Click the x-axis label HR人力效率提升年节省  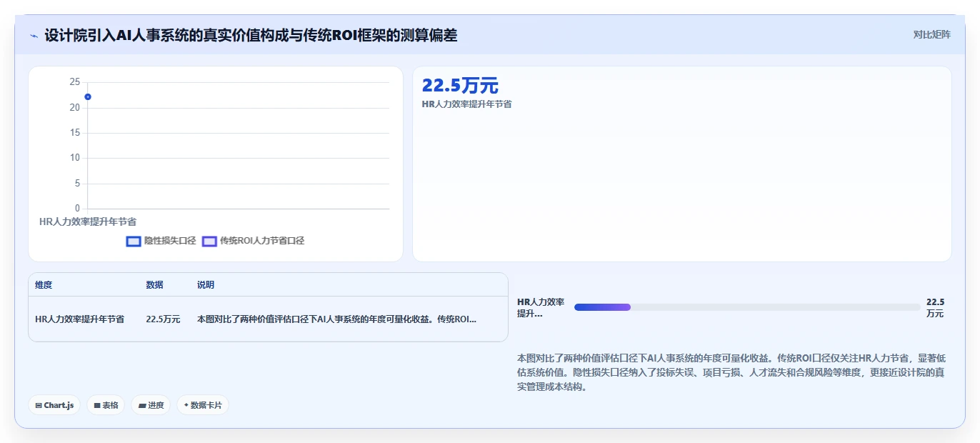click(88, 222)
